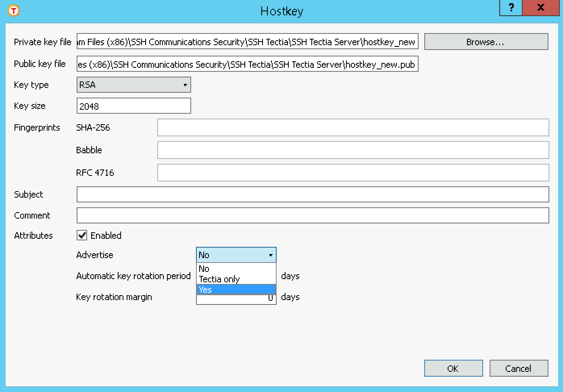Screen dimensions: 563x392
Task: Browse for a private key file
Action: (x=486, y=42)
